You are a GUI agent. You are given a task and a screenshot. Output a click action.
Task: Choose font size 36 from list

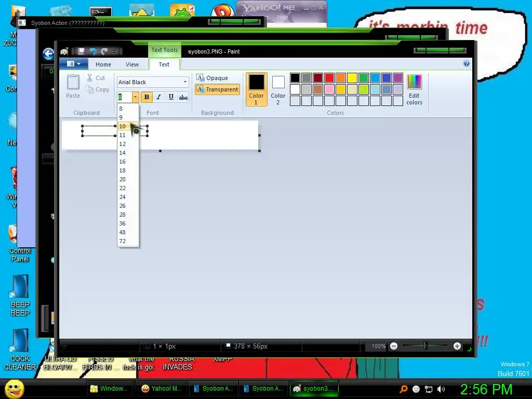coord(128,223)
